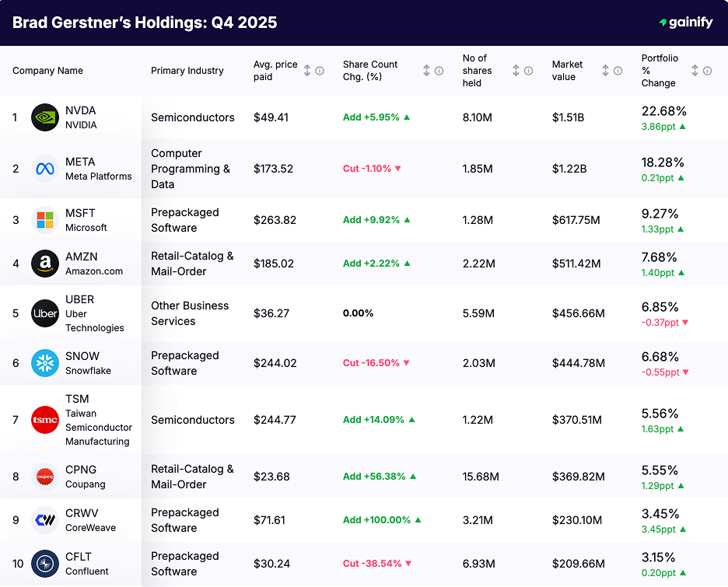Click the NVIDIA company logo

pos(46,117)
